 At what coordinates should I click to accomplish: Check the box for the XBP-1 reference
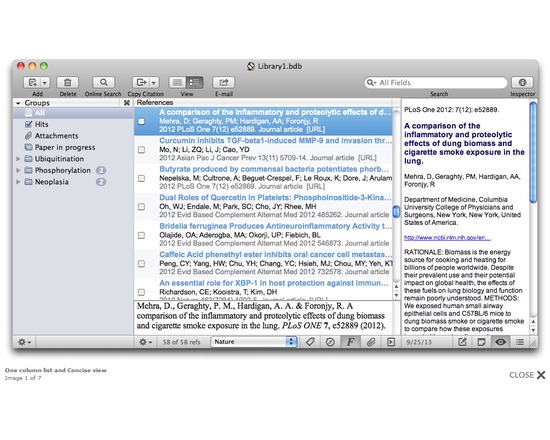point(141,292)
